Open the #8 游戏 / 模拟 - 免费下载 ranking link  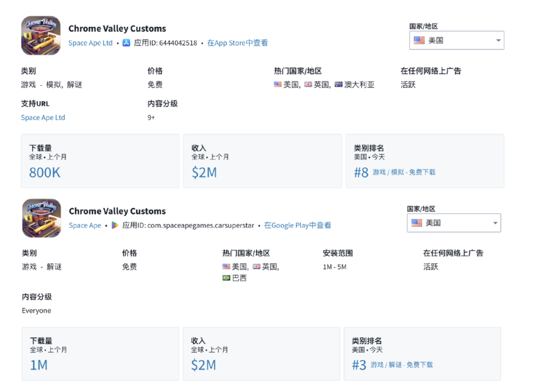coord(395,172)
